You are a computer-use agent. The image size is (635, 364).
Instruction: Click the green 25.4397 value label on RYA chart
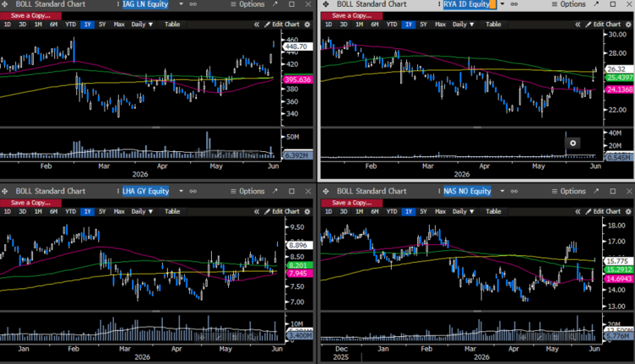pyautogui.click(x=620, y=78)
